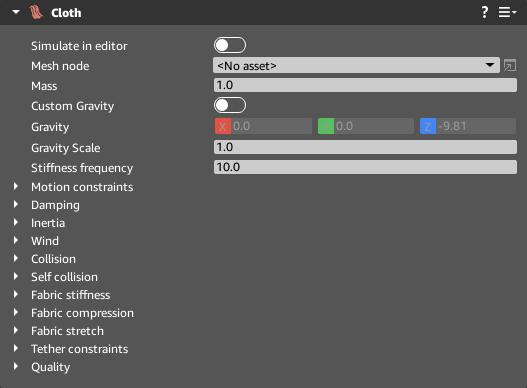Click the Mesh node label
Viewport: 527px width, 388px height.
pos(60,66)
